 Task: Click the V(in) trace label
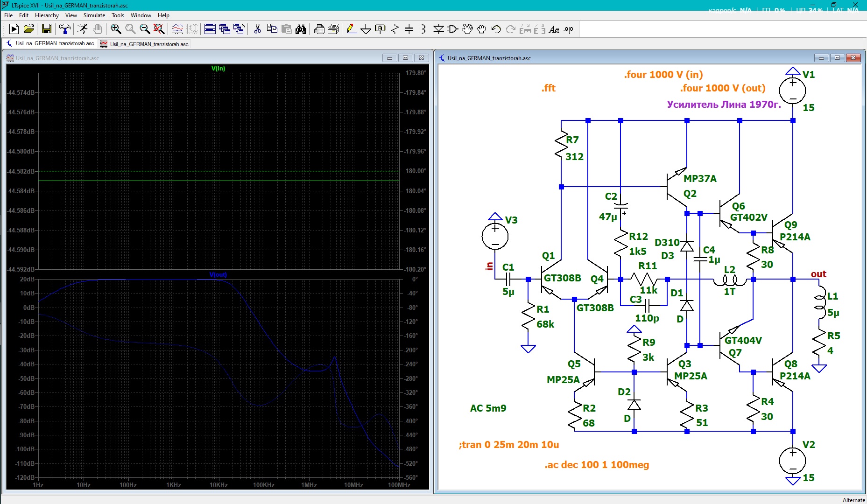218,68
